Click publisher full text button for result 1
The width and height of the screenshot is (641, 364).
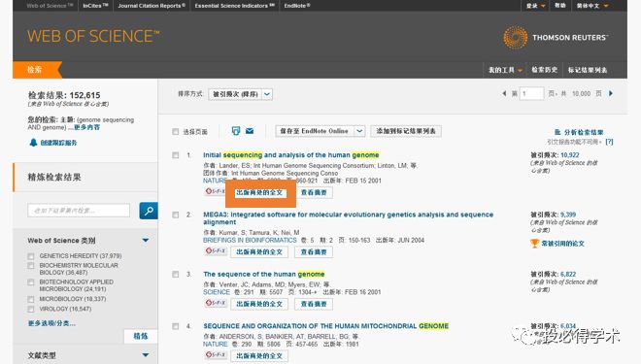coord(259,192)
